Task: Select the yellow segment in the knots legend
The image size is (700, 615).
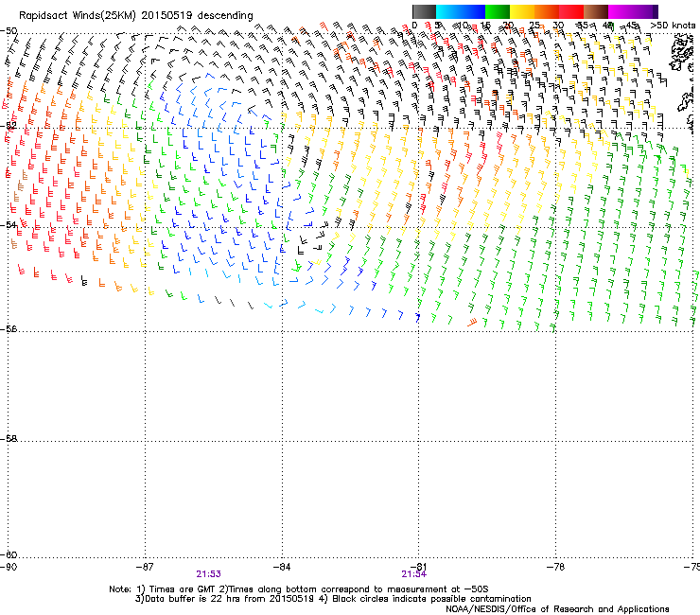Action: [x=522, y=11]
